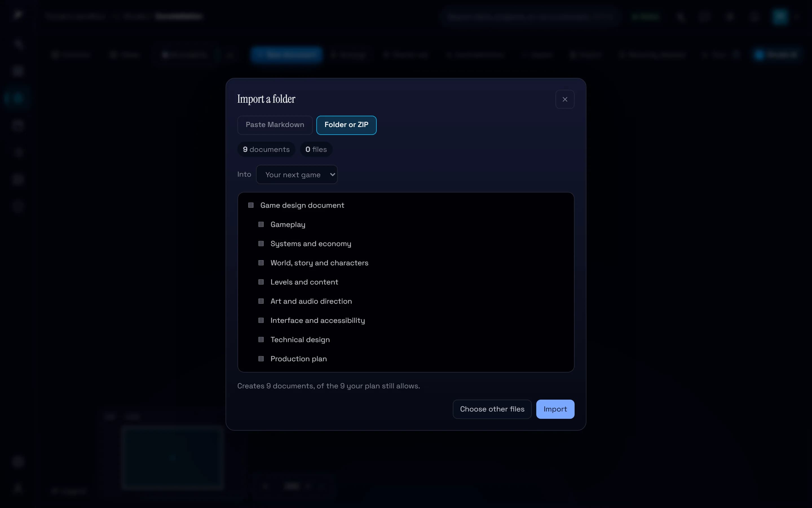Click the icon beside Interface and accessibility

click(x=261, y=320)
